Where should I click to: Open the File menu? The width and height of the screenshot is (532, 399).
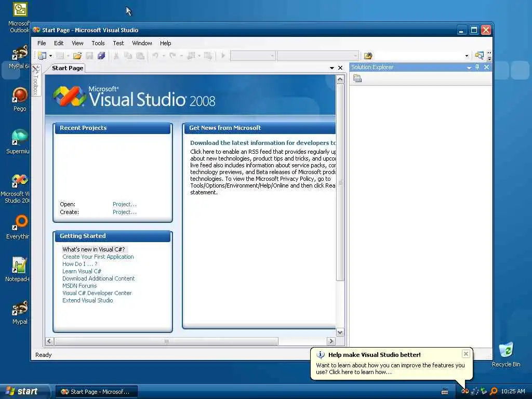tap(42, 43)
